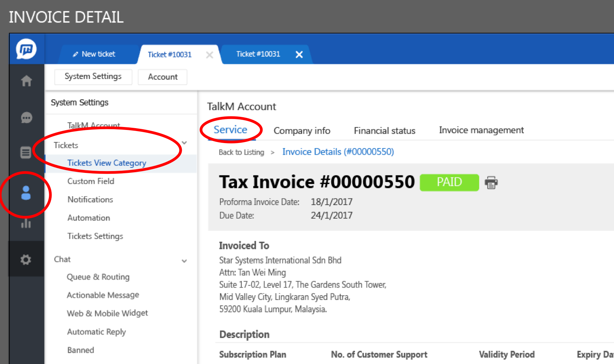The height and width of the screenshot is (364, 614).
Task: Click the Tickets section header
Action: [66, 145]
